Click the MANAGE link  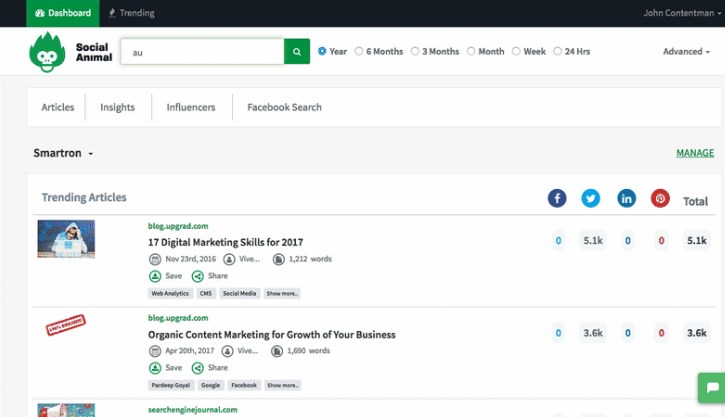pyautogui.click(x=695, y=153)
